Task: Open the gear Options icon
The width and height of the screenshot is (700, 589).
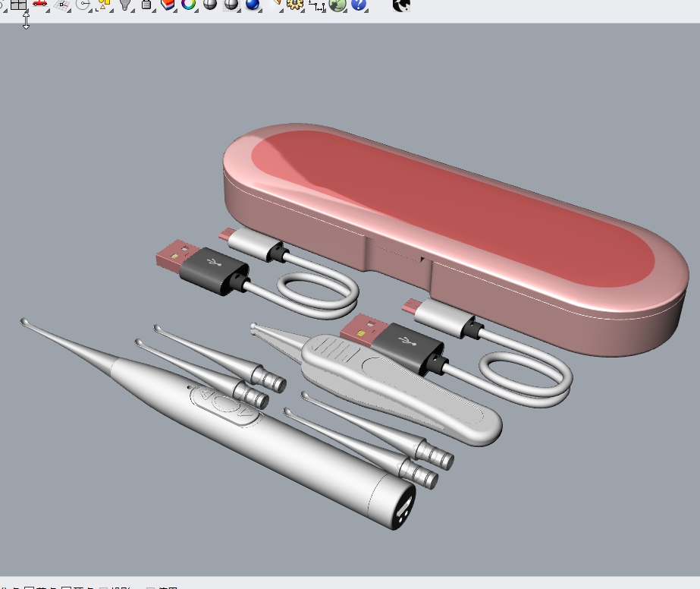Action: coord(295,5)
